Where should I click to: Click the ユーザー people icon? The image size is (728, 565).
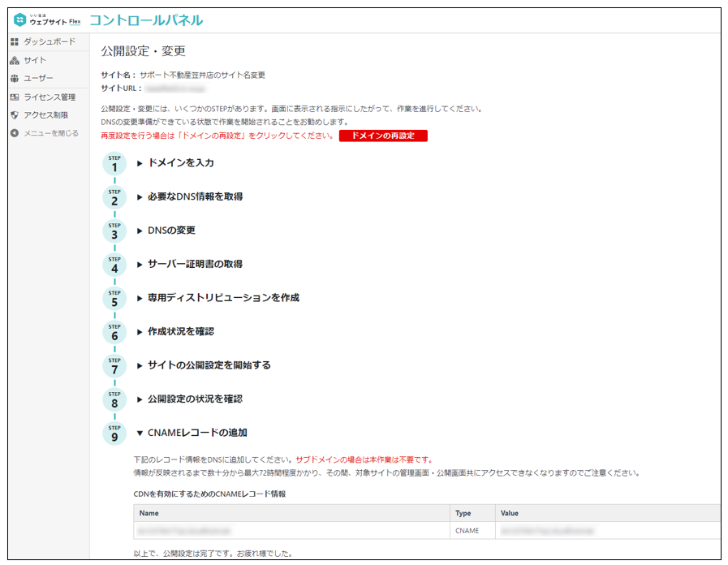(15, 79)
